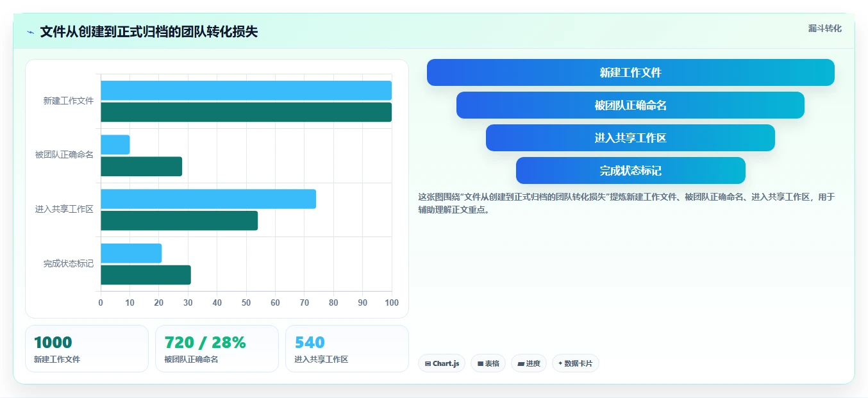
Task: Click the description paragraph starting 这张图围绕
Action: coord(626,203)
